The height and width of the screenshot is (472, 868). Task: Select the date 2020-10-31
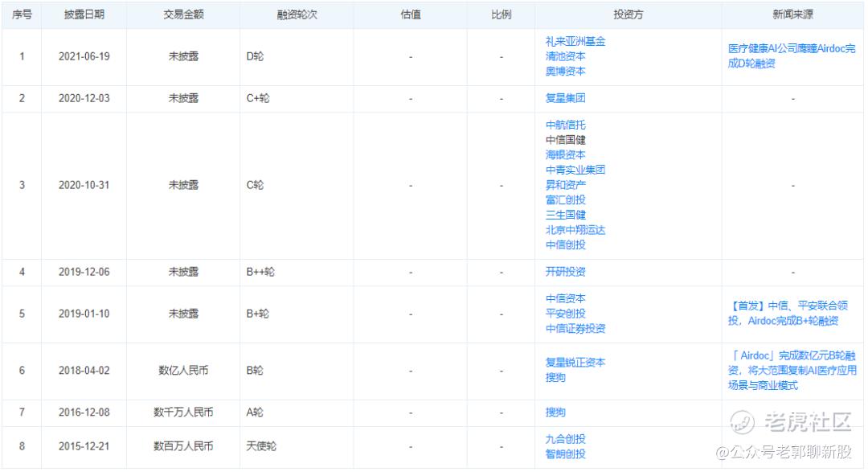pos(84,186)
